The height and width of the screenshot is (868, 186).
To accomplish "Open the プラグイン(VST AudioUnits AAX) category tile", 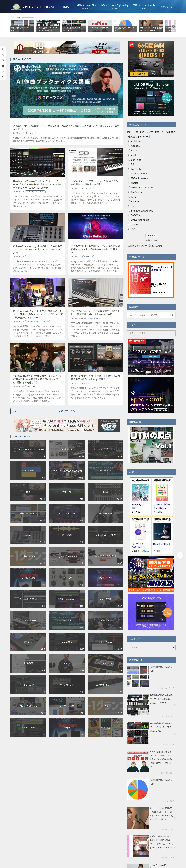I will coord(28,449).
